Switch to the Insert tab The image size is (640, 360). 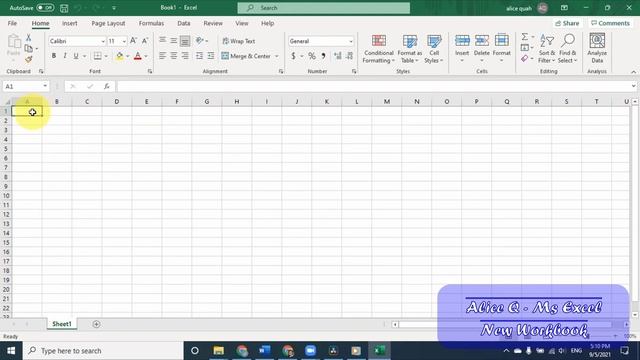point(69,23)
